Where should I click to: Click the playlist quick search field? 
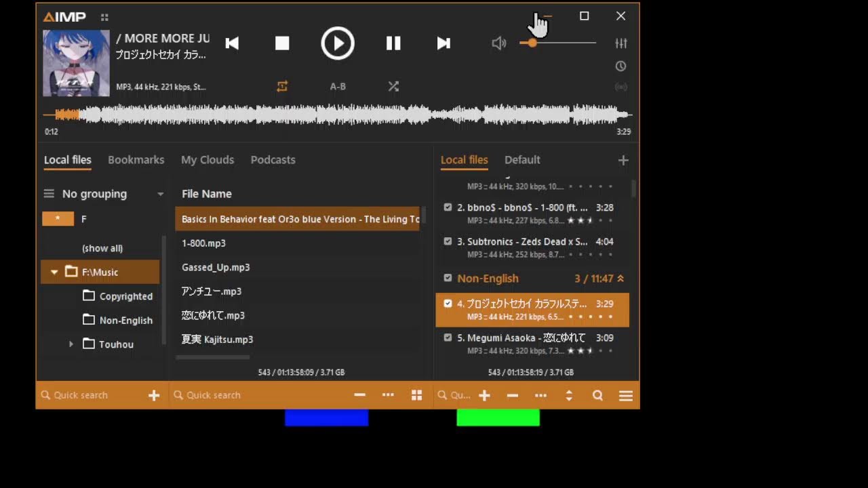tap(454, 395)
